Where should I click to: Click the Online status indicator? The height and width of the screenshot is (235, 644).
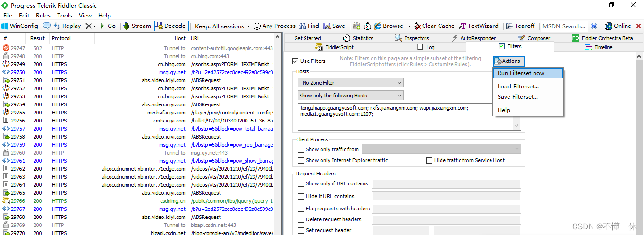tap(618, 26)
